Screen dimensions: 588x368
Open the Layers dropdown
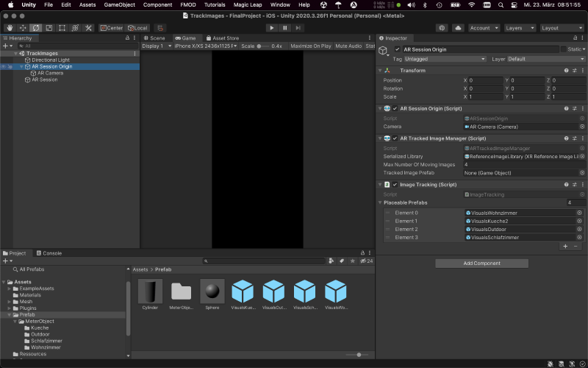tap(520, 28)
